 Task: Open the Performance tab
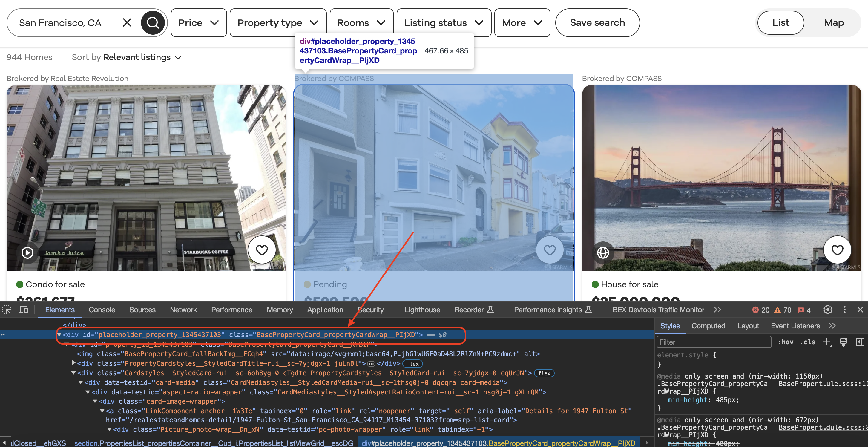232,310
